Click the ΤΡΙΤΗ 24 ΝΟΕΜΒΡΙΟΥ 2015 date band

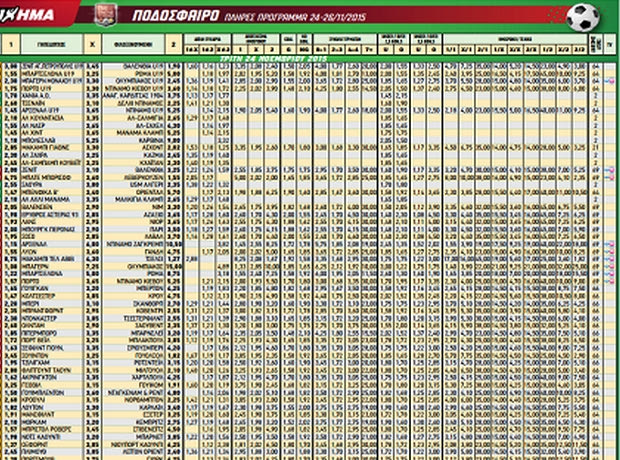[273, 59]
